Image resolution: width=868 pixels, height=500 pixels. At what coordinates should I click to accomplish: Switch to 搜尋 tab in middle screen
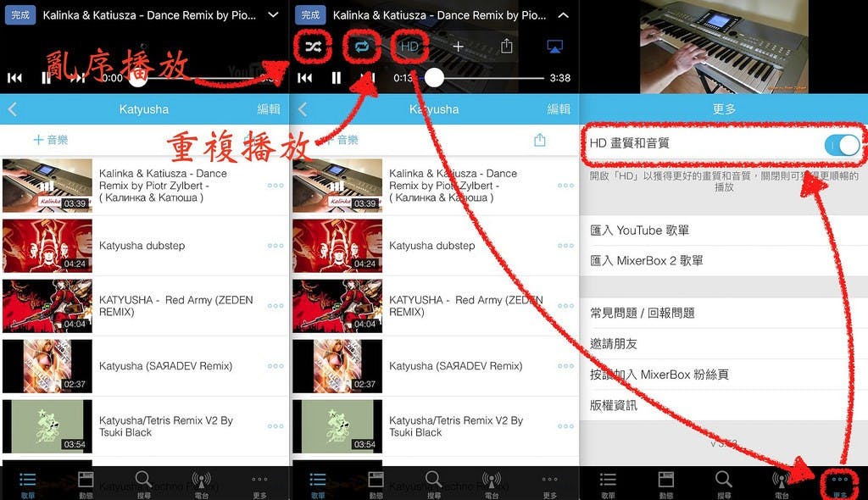433,485
